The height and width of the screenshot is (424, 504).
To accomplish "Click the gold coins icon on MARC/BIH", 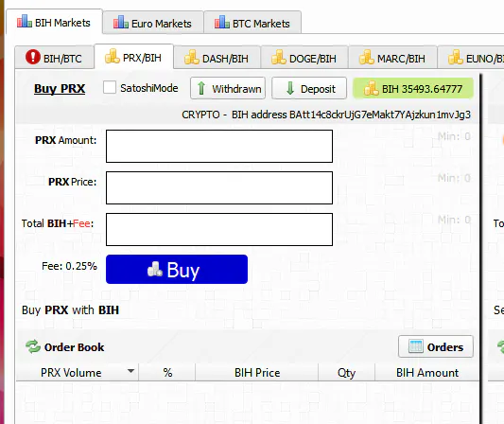I will [x=367, y=57].
